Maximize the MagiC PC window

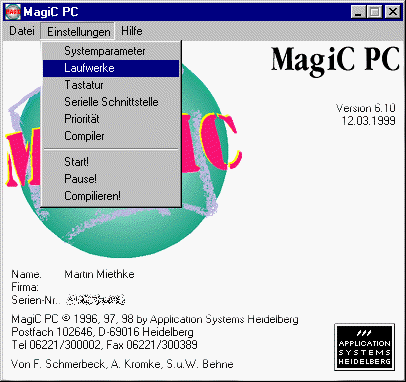click(375, 12)
